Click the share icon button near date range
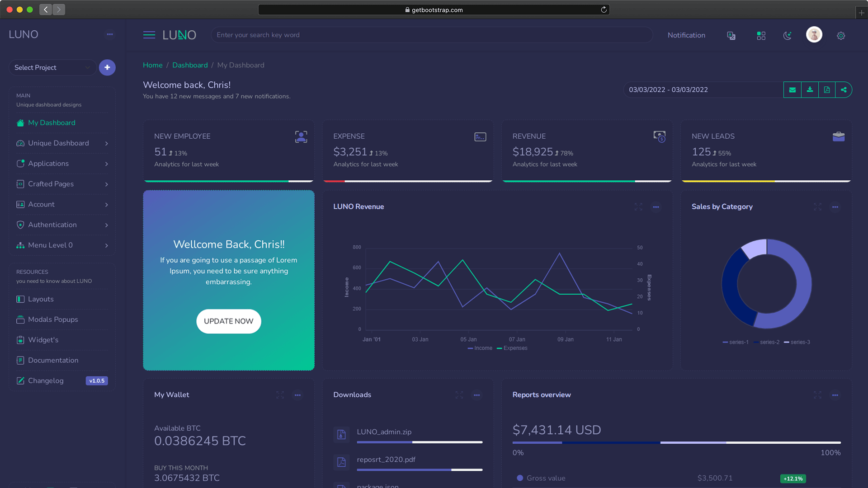This screenshot has width=868, height=488. 844,89
